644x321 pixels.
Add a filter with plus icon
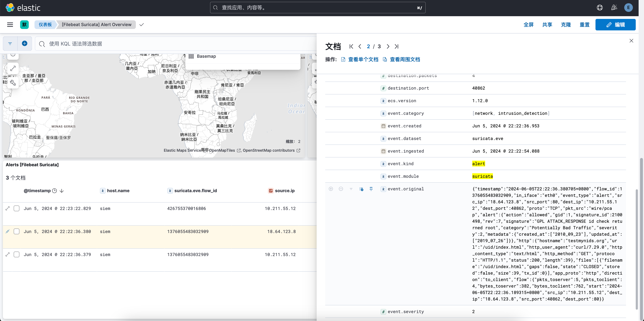[x=24, y=44]
